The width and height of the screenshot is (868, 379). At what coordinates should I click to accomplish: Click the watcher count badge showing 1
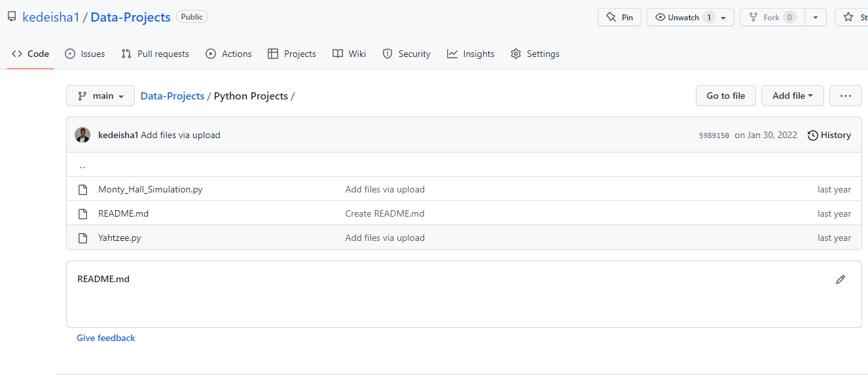[x=709, y=17]
